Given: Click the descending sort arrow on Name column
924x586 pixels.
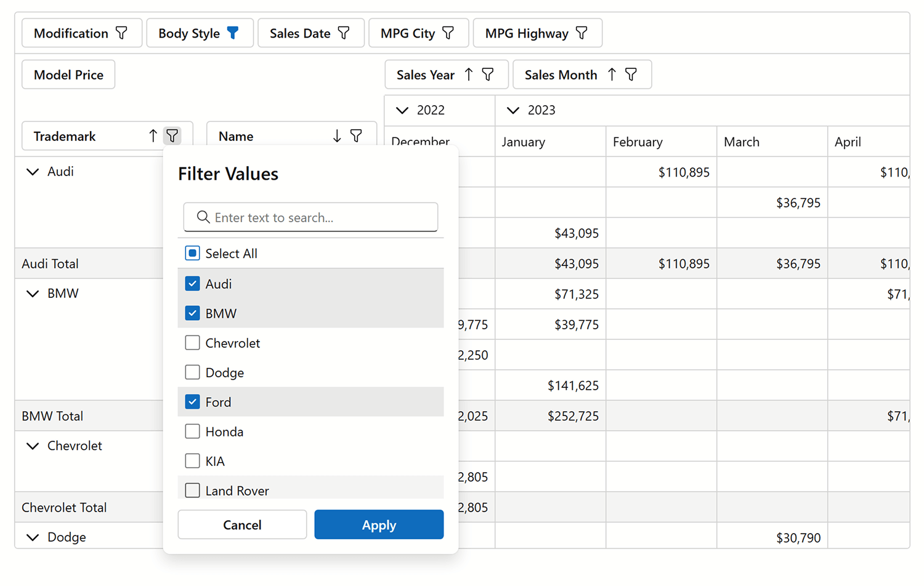Looking at the screenshot, I should coord(336,135).
